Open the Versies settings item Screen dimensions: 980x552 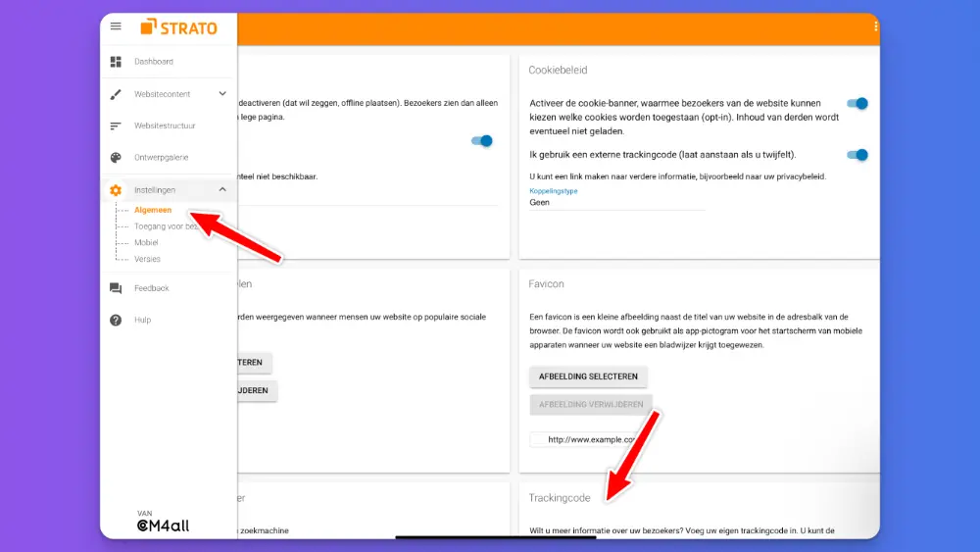coord(147,259)
